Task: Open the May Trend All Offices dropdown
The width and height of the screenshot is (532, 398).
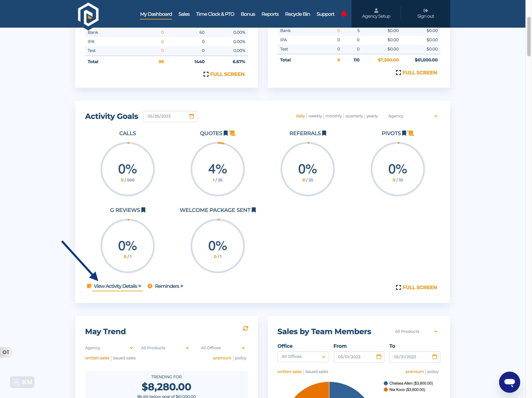Action: click(223, 348)
